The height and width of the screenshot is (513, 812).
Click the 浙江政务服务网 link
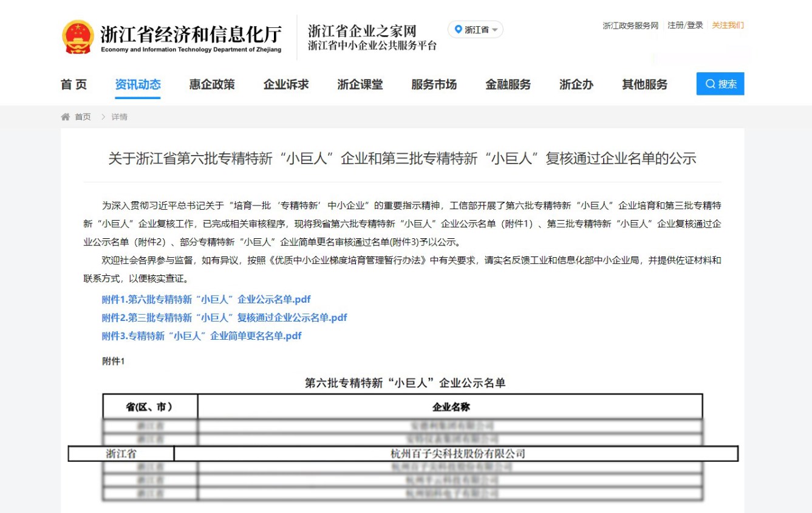point(630,26)
